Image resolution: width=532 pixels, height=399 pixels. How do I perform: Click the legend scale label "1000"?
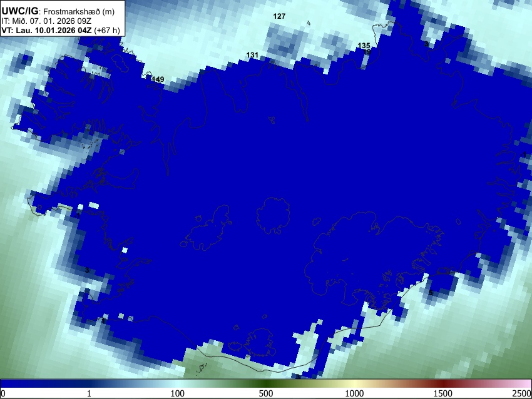[x=354, y=393]
